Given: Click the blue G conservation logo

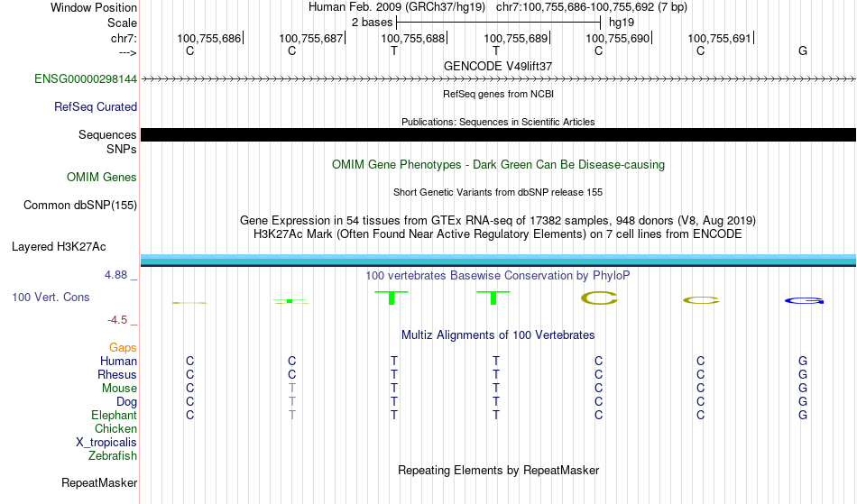Looking at the screenshot, I should (804, 300).
